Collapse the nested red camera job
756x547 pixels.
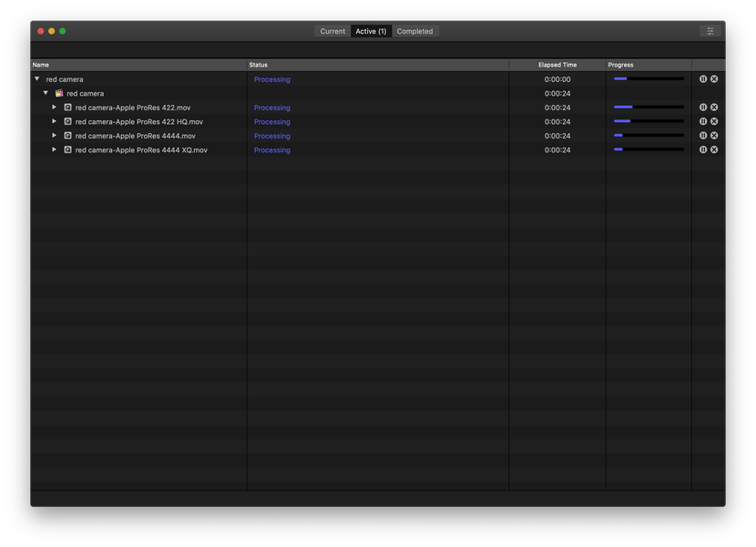[x=46, y=93]
